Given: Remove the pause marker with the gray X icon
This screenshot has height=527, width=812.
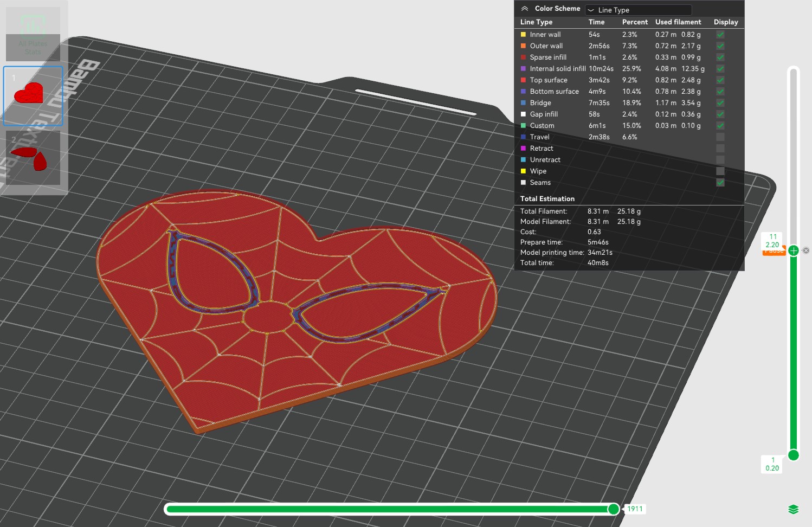Looking at the screenshot, I should (806, 250).
